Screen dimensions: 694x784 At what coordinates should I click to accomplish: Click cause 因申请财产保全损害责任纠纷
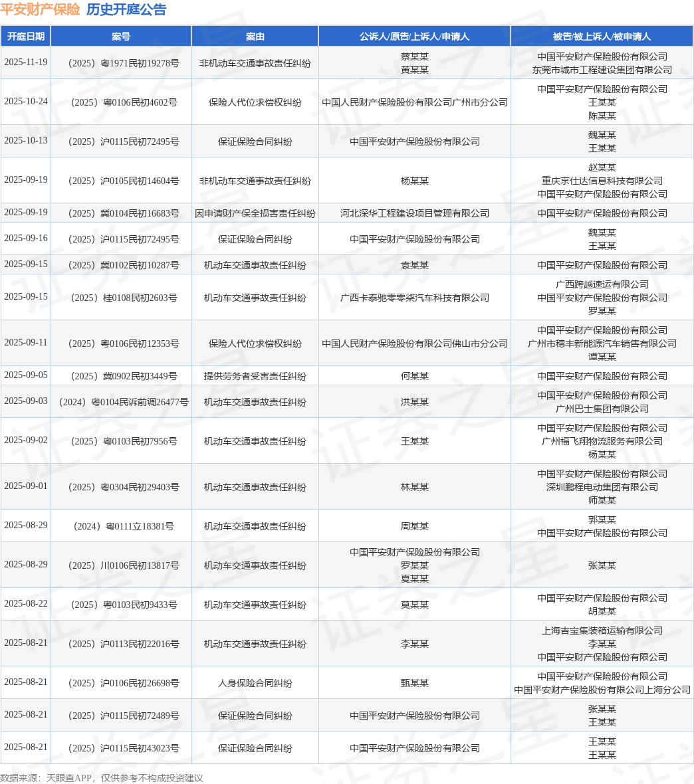coord(255,213)
